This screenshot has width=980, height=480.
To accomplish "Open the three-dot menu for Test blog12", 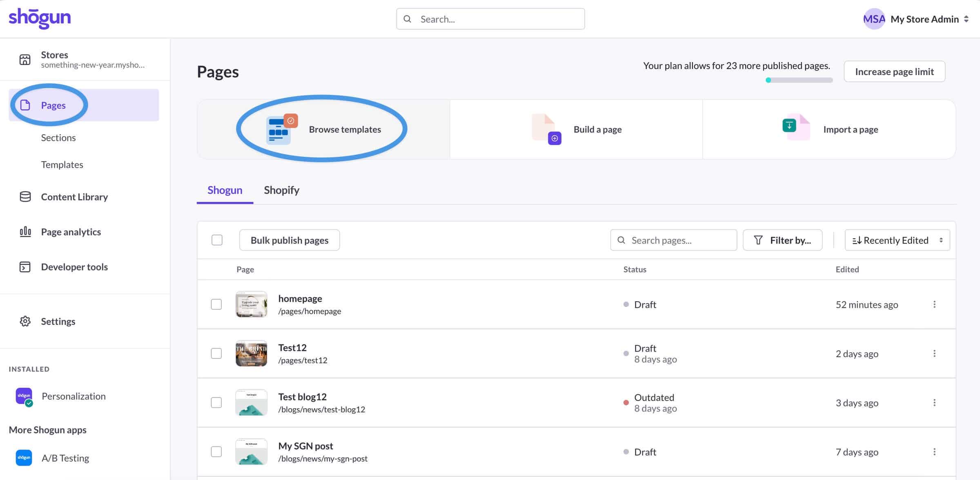I will (x=934, y=403).
